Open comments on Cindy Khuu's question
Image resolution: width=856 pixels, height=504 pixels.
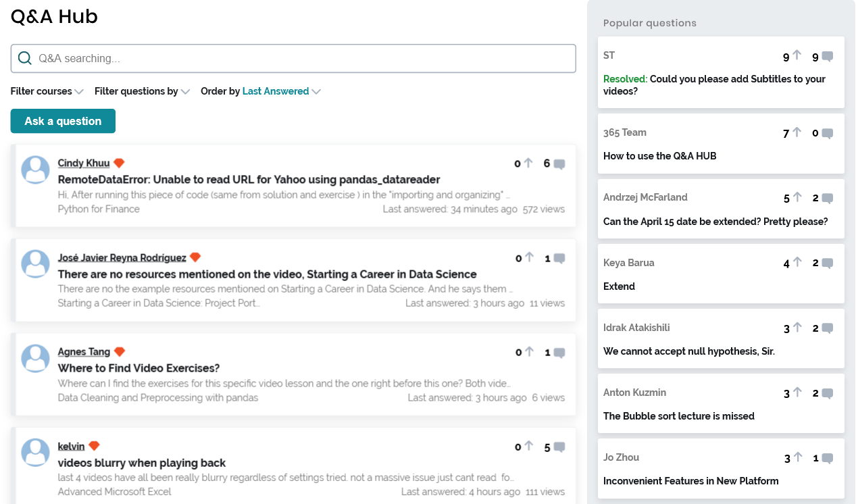(x=559, y=164)
